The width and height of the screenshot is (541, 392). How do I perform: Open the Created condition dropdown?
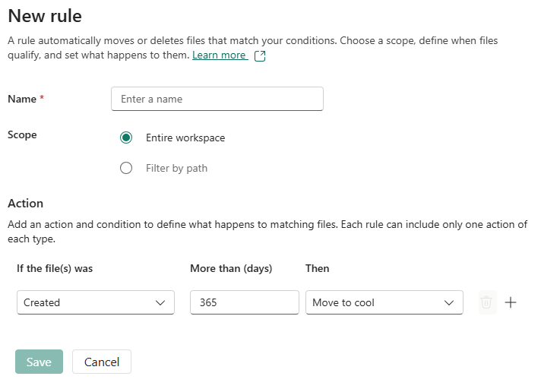(x=96, y=302)
